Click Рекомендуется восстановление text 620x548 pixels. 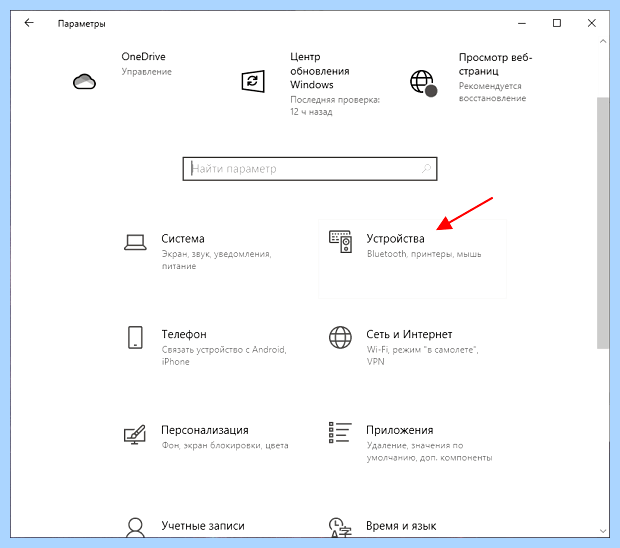tap(492, 92)
